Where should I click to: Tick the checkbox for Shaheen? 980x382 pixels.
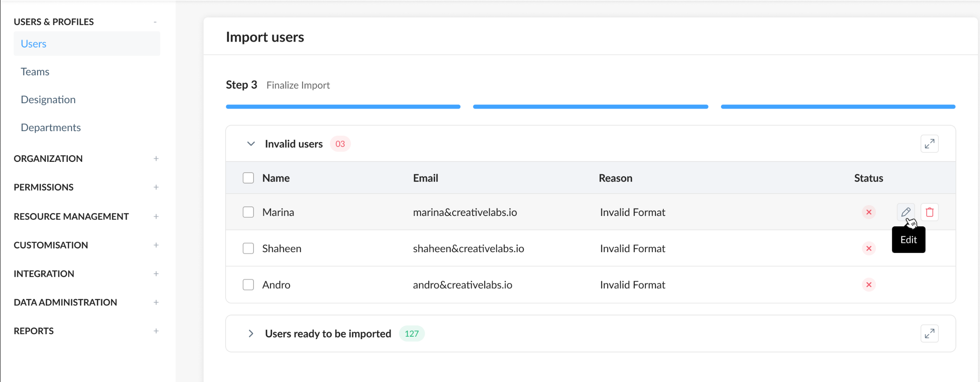click(248, 248)
